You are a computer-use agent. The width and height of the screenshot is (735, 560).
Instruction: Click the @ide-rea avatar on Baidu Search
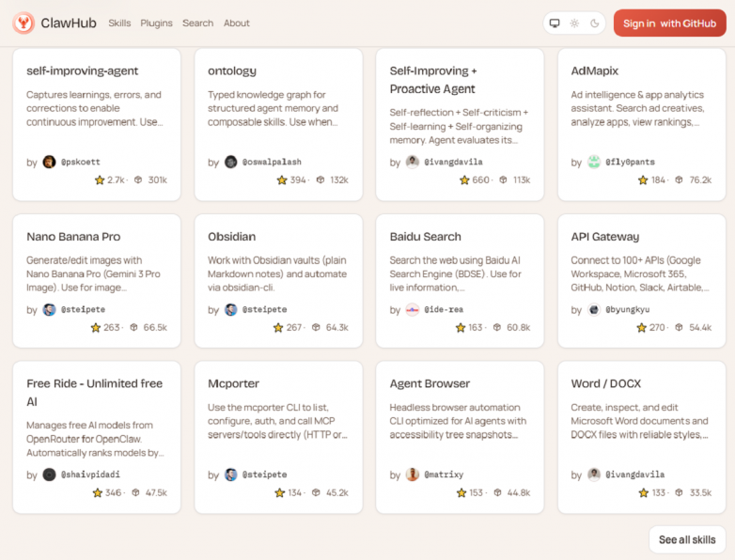point(412,309)
